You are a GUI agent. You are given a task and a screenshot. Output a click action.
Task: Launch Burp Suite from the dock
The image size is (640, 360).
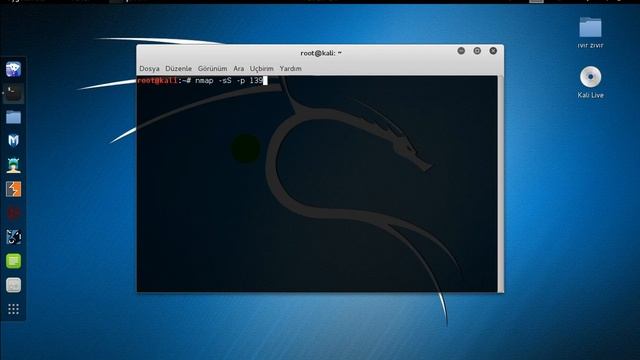click(x=13, y=189)
